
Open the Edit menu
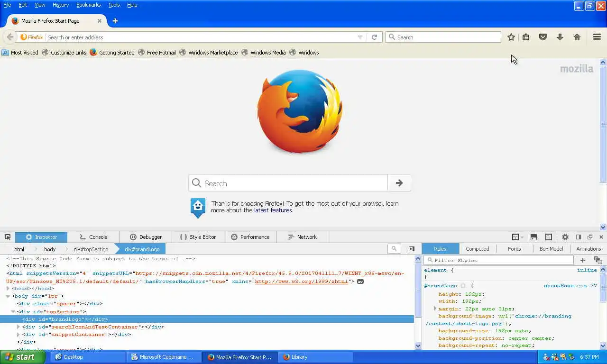coord(23,5)
